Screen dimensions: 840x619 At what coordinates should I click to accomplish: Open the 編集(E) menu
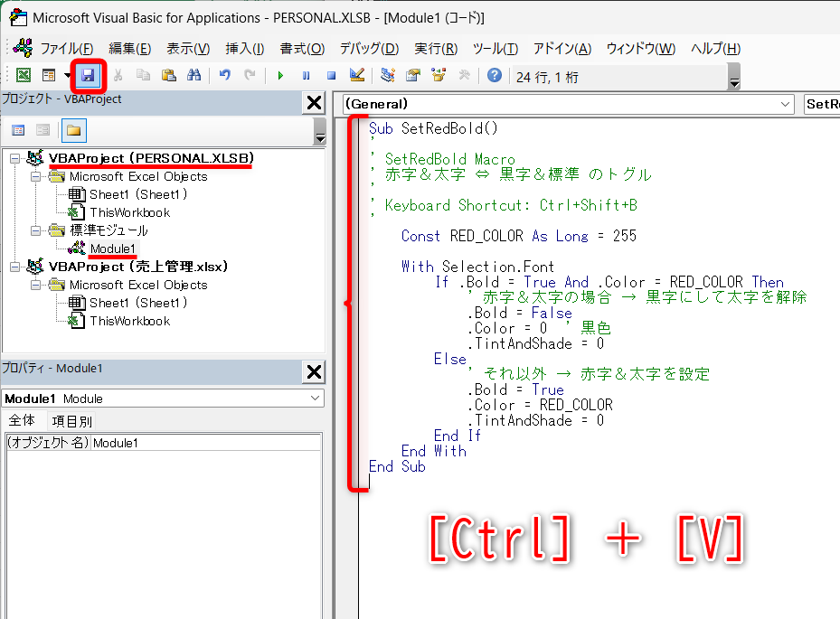(129, 49)
